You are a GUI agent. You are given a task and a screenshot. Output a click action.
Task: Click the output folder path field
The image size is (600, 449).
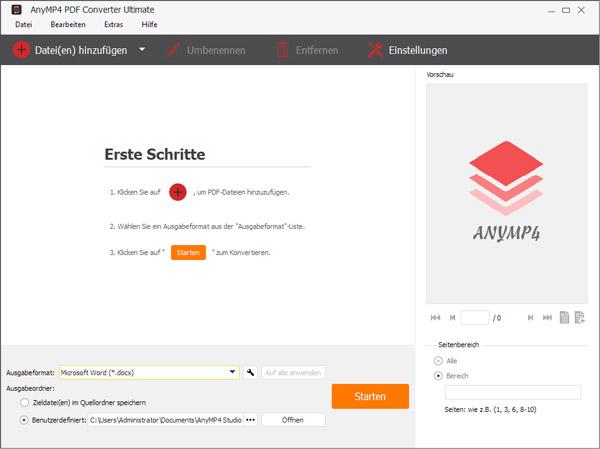click(165, 420)
